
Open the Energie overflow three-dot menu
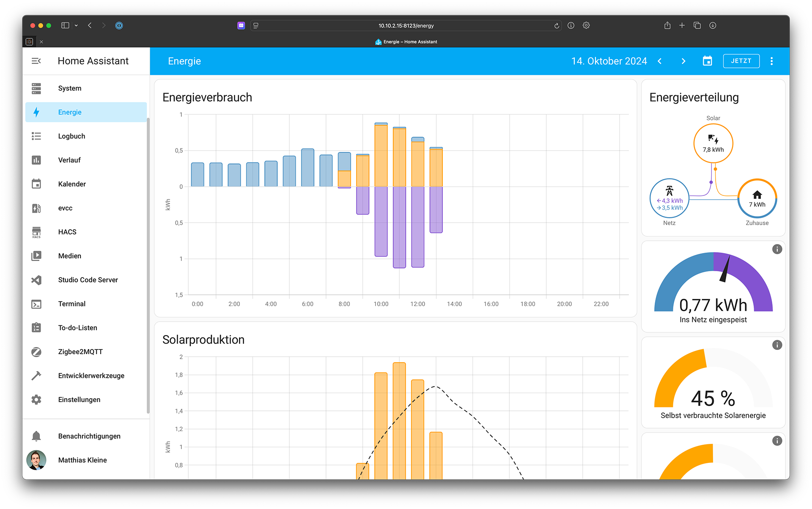click(x=772, y=61)
